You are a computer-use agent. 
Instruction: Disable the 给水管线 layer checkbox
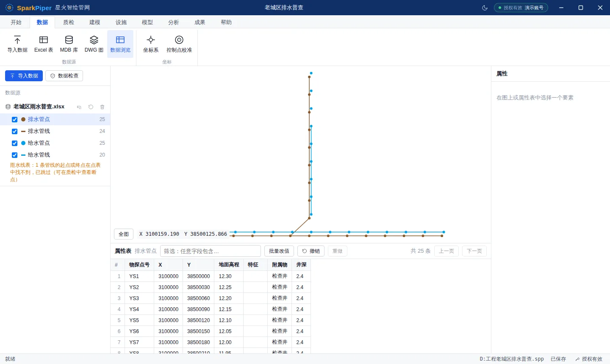(15, 155)
